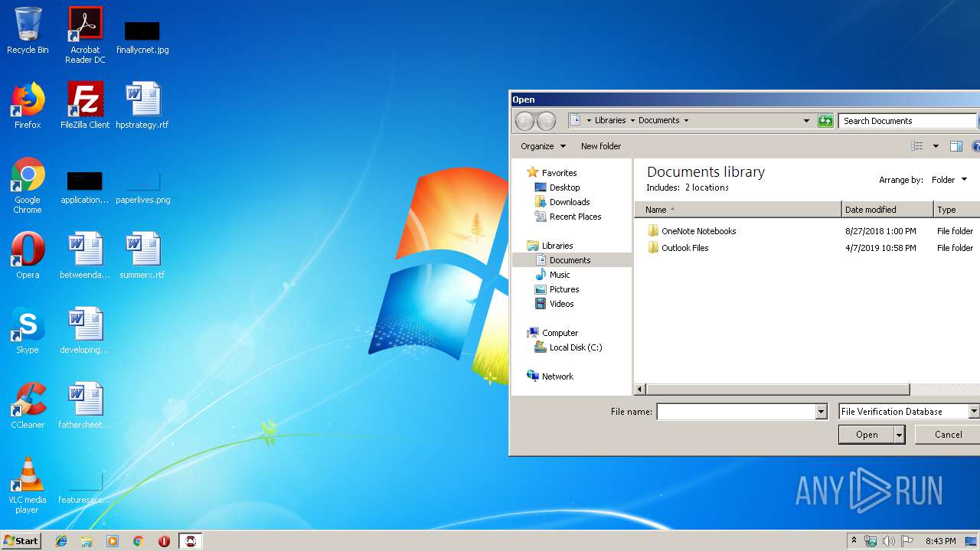Viewport: 980px width, 551px height.
Task: Click the New folder button
Action: click(601, 146)
